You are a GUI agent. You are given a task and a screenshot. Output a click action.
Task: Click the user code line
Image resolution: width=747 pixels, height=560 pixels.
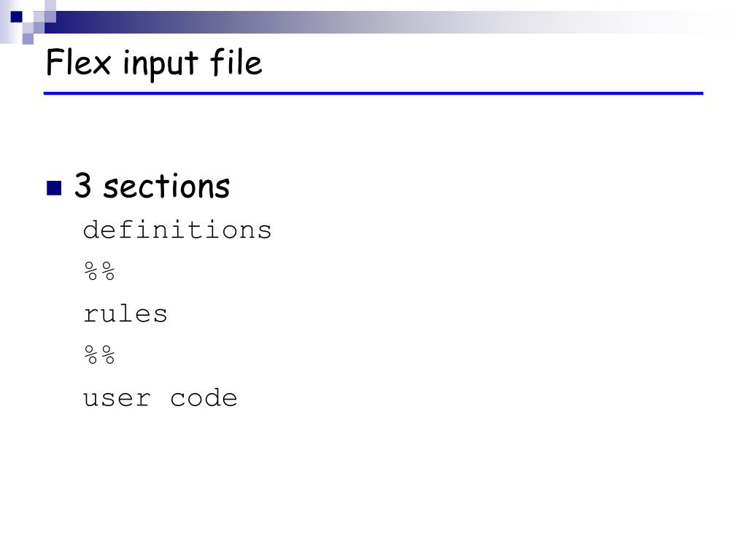point(160,398)
